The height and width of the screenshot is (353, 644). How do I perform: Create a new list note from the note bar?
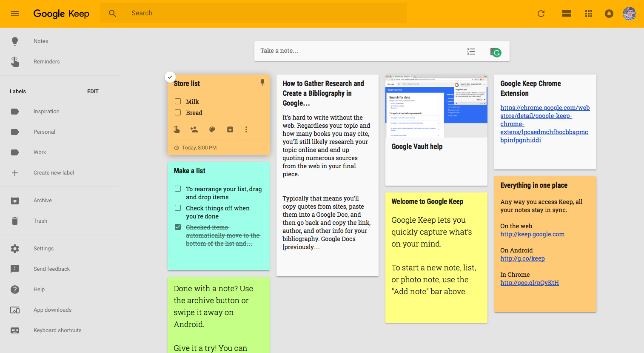[471, 51]
